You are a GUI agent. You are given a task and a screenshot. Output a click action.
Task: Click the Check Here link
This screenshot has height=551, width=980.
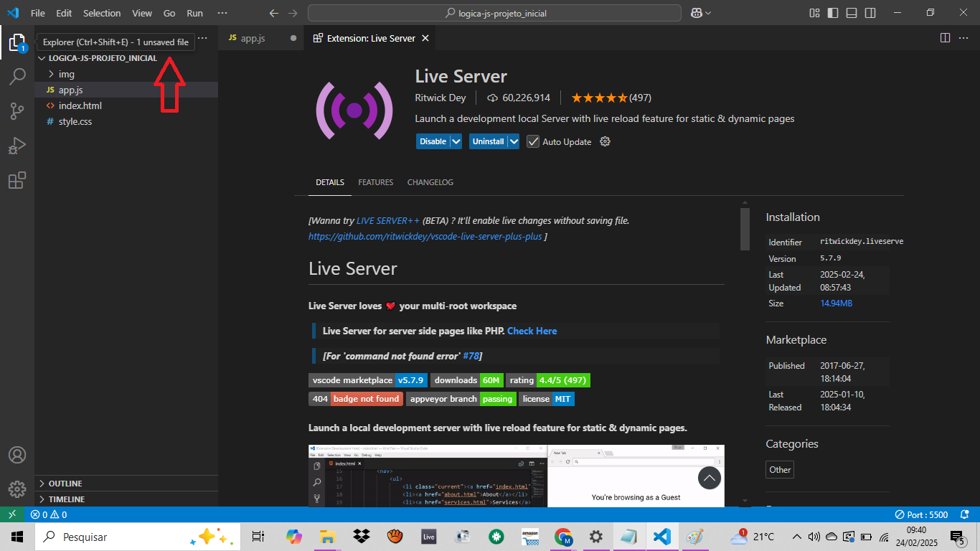(x=532, y=331)
